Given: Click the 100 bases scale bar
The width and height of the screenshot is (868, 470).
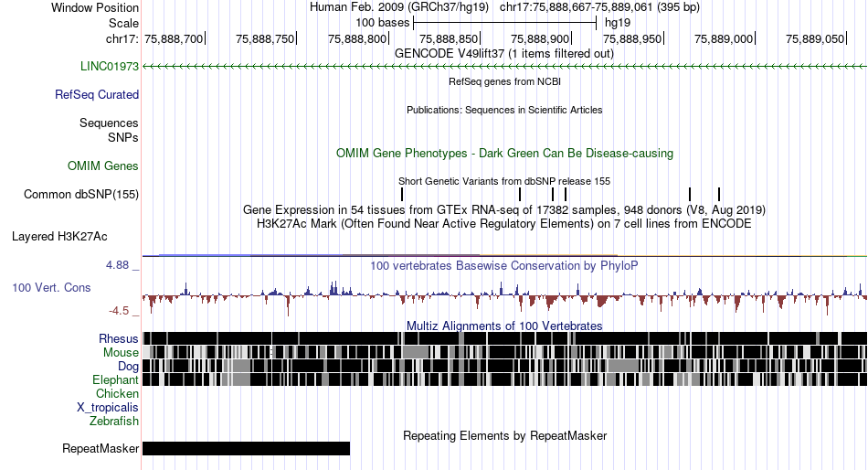Looking at the screenshot, I should (505, 23).
